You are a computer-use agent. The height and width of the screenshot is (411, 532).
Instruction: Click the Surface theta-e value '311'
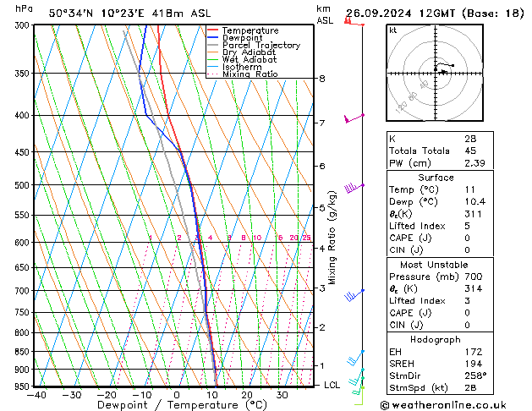[x=474, y=214]
